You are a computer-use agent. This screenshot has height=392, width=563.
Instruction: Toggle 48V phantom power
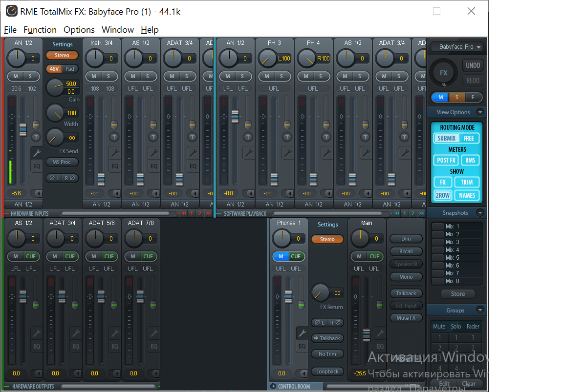tap(54, 69)
